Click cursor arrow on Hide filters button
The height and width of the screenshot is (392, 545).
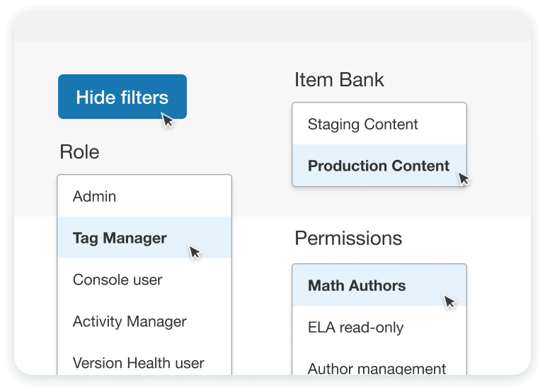168,120
